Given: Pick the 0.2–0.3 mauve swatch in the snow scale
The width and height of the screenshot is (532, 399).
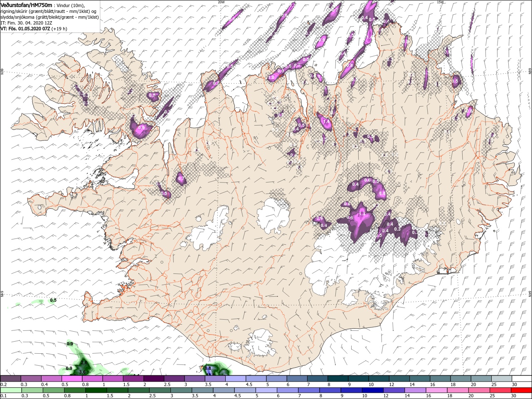Looking at the screenshot, I should (11, 378).
